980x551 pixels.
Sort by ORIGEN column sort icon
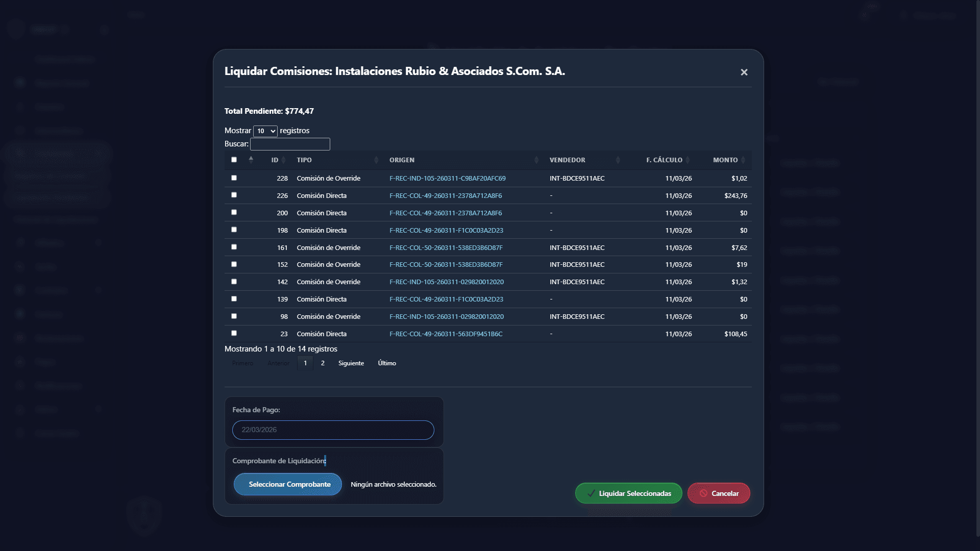[536, 160]
